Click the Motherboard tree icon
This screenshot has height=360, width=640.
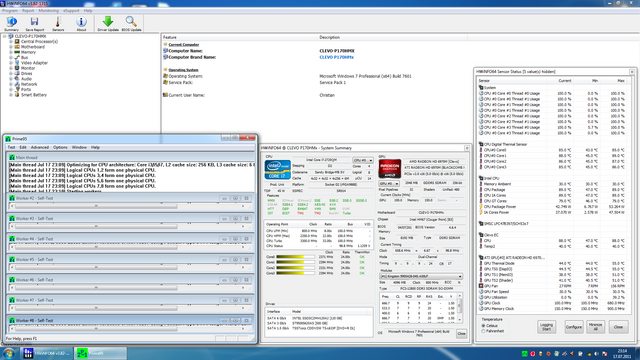[17, 47]
